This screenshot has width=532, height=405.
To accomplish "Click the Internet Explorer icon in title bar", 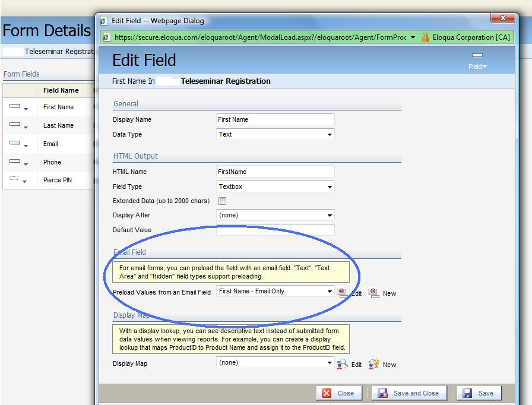I will (x=103, y=21).
